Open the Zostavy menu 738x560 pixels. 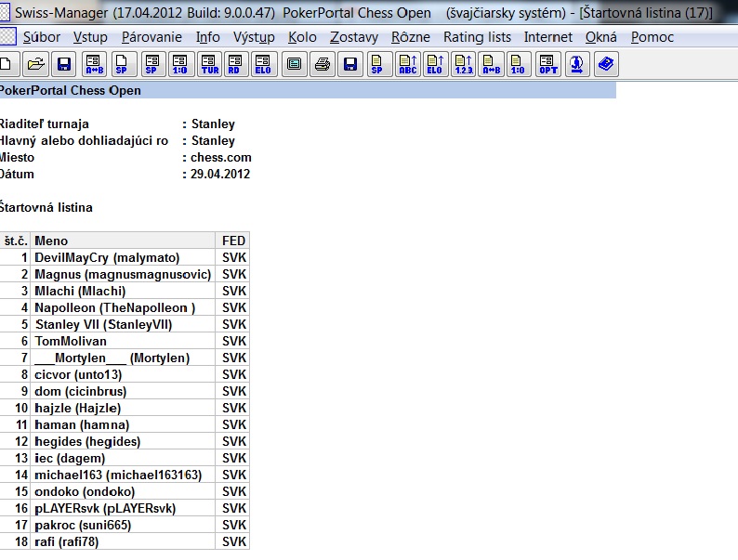pos(354,37)
